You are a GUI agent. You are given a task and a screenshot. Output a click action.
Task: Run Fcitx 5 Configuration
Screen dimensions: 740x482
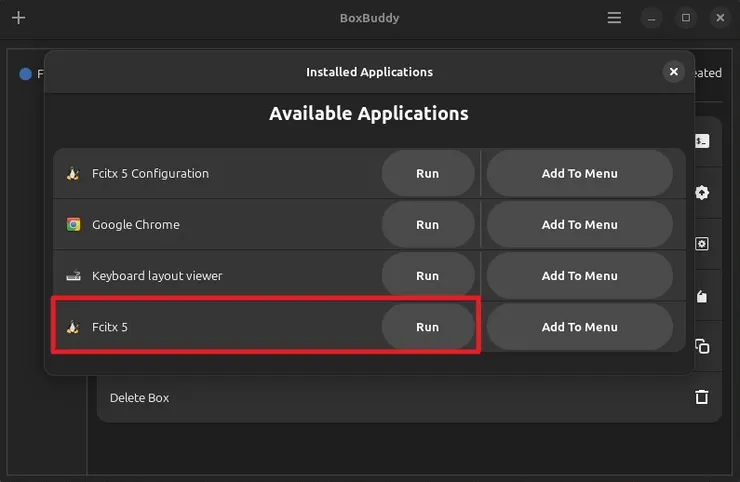point(428,174)
